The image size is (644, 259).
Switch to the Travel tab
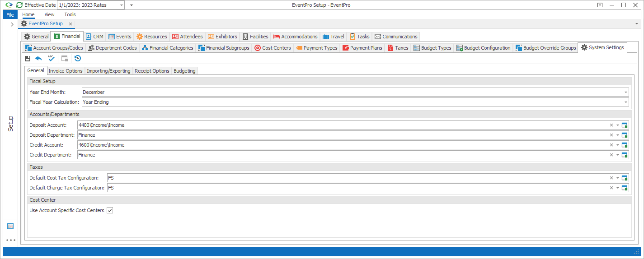[x=334, y=37]
